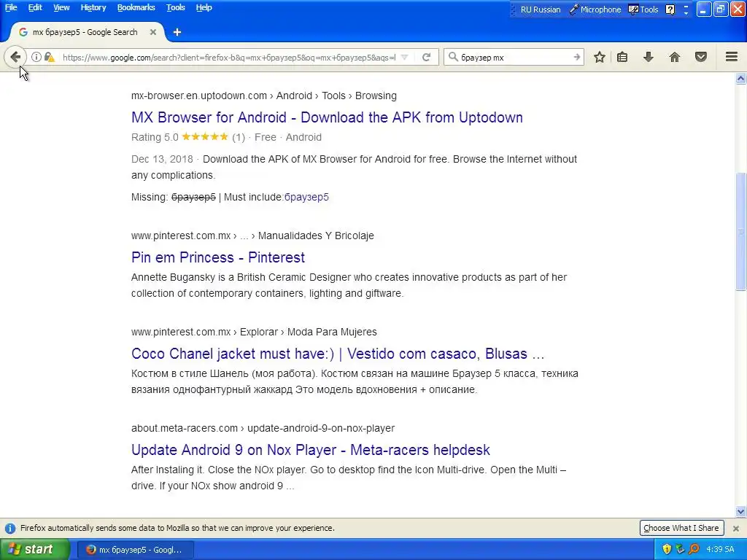Viewport: 747px width, 560px height.
Task: Expand the URL history dropdown arrow
Action: point(404,57)
